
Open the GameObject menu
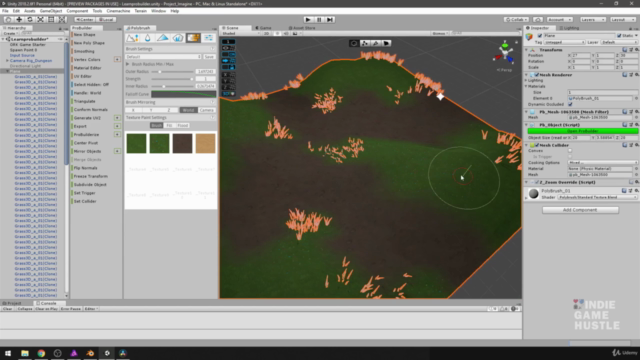coord(51,11)
